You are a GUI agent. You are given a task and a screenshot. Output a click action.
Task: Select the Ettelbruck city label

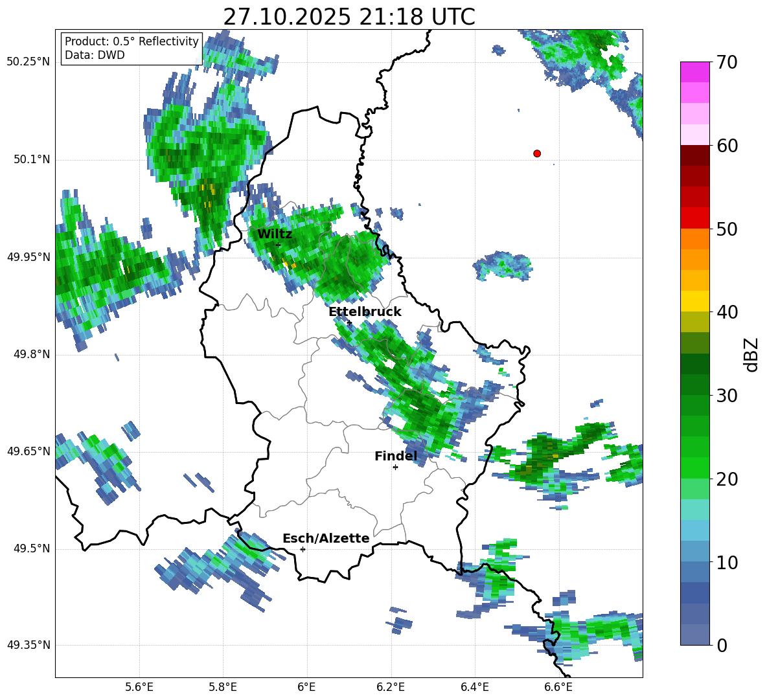tap(365, 312)
